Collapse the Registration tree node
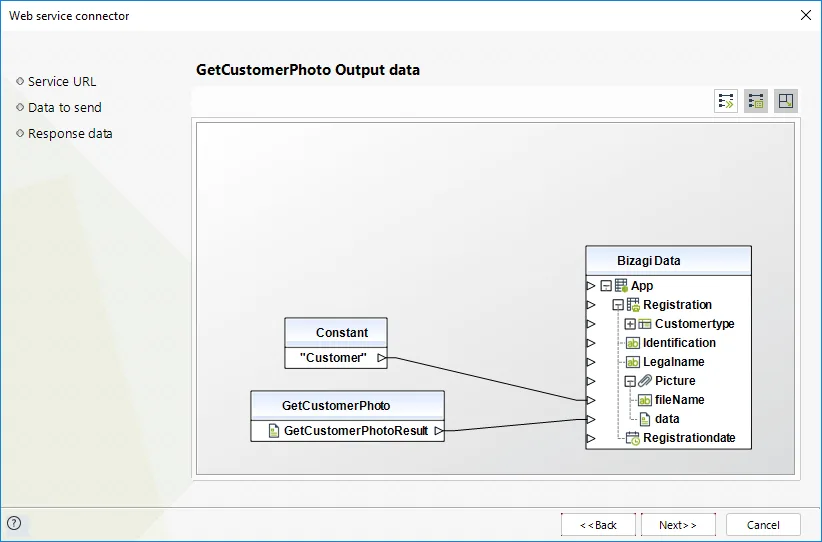This screenshot has width=822, height=542. (618, 305)
